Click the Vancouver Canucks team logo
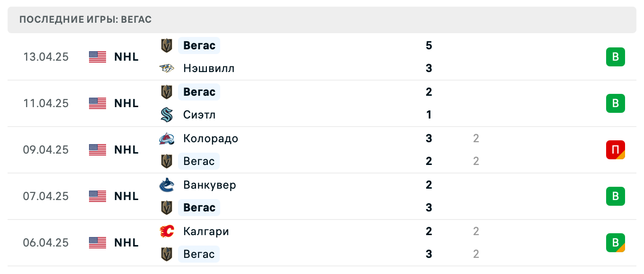Image resolution: width=644 pixels, height=274 pixels. [x=167, y=185]
